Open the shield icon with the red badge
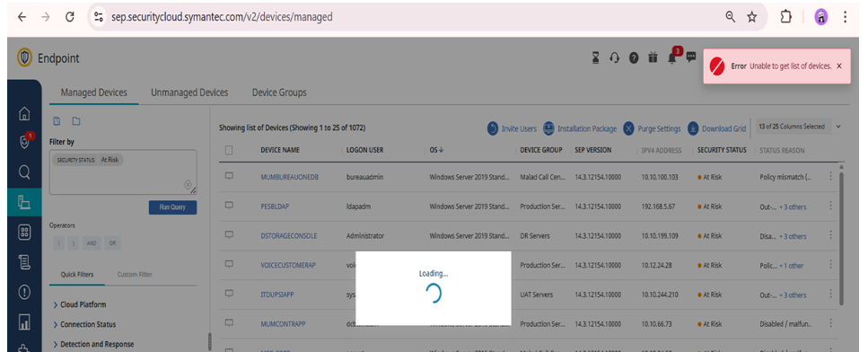The image size is (868, 352). pos(24,142)
